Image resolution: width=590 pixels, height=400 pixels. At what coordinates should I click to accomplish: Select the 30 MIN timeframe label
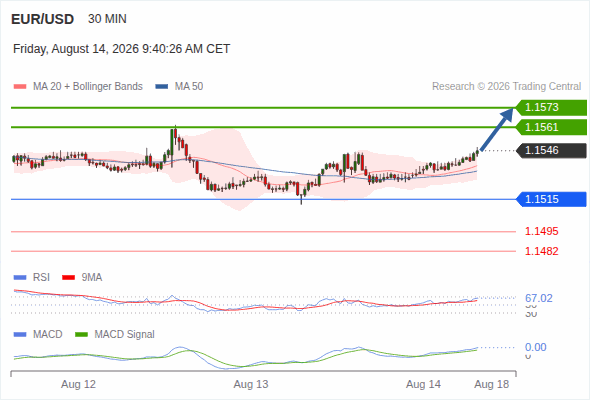pyautogui.click(x=107, y=19)
